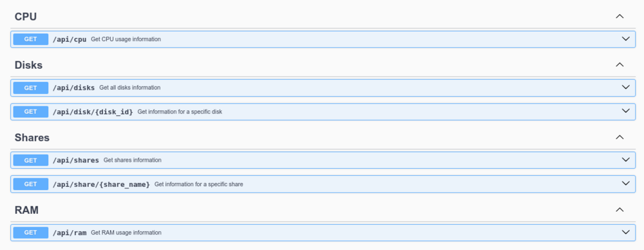Expand the /api/disk/{disk_id} endpoint arrow

click(625, 111)
